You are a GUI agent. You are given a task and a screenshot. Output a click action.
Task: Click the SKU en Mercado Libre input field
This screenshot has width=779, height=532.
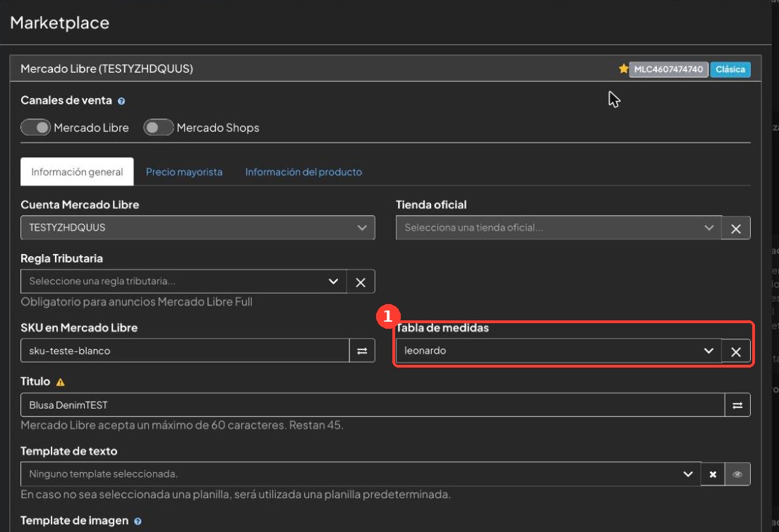coord(185,351)
